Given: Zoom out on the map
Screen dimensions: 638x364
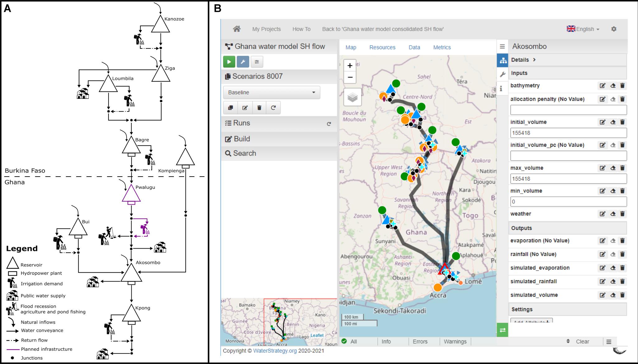Looking at the screenshot, I should 350,77.
